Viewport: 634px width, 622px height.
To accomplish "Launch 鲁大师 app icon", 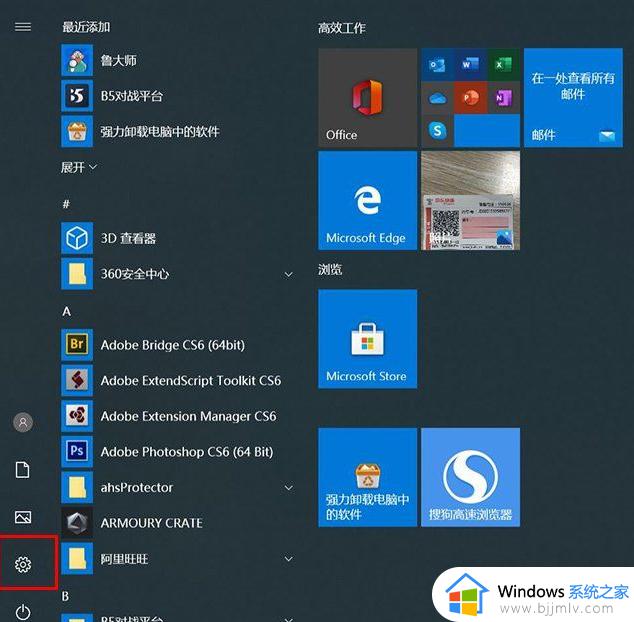I will [x=77, y=60].
